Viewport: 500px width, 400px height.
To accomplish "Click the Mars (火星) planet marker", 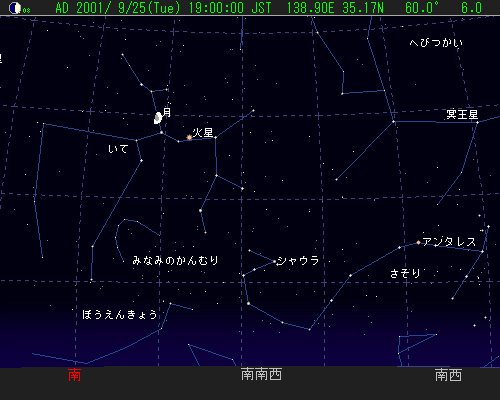I will coord(189,137).
